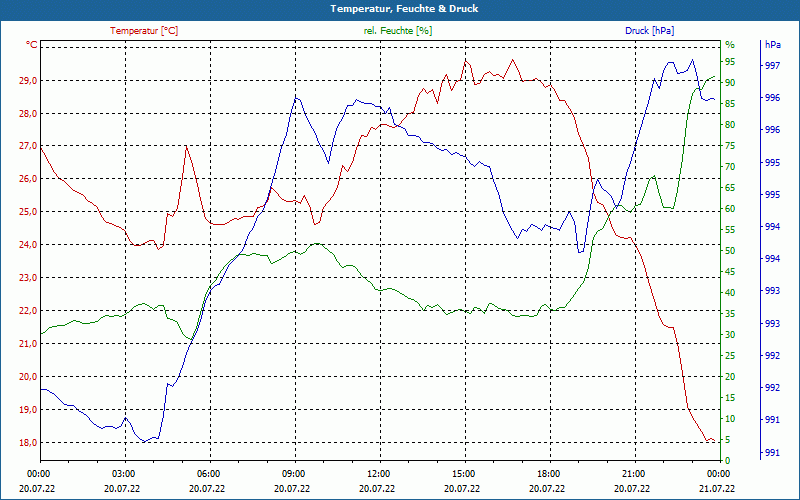Screen dimensions: 800x500
Task: Click green humidity axis value "55"
Action: [x=730, y=230]
